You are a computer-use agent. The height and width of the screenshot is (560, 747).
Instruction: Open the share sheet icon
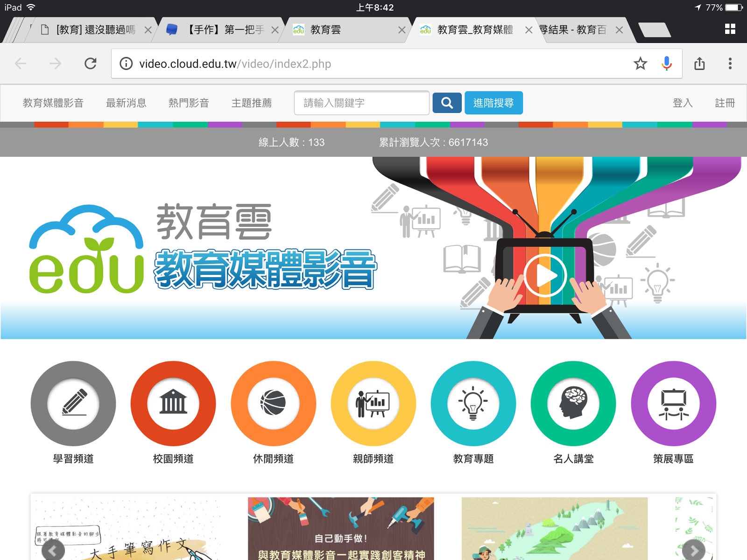[x=699, y=63]
